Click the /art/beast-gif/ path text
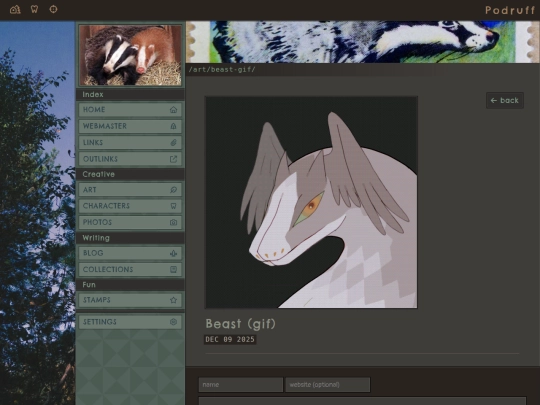Image resolution: width=540 pixels, height=405 pixels. (222, 70)
